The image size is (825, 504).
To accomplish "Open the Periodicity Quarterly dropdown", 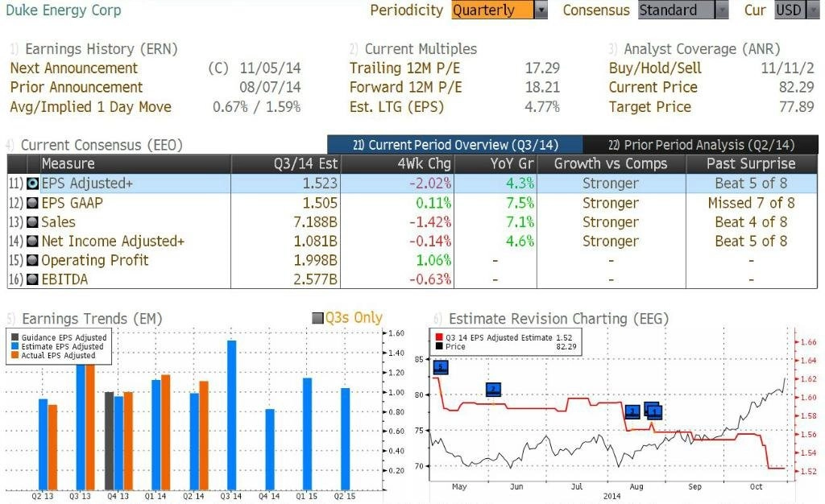I will (500, 10).
